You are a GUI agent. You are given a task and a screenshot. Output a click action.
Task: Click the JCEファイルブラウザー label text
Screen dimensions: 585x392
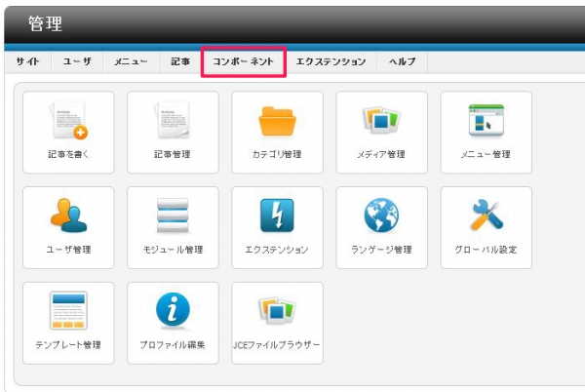coord(277,344)
